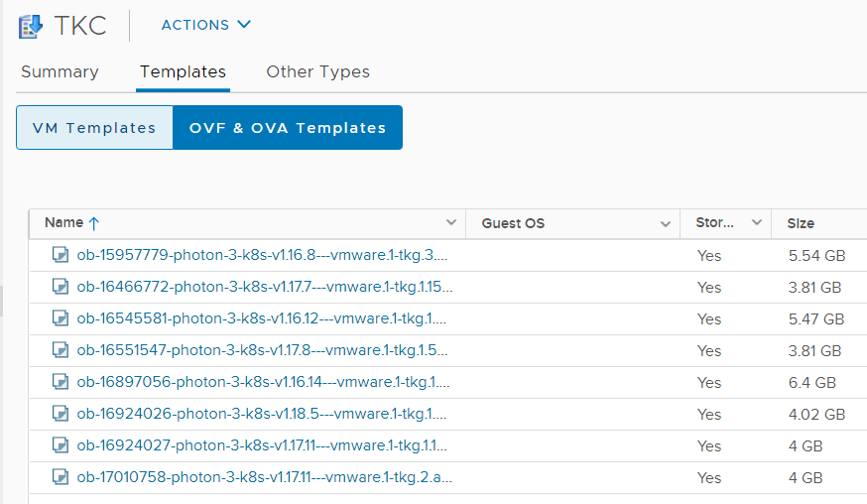Toggle the Name column sort arrow
The height and width of the screenshot is (504, 867).
tap(94, 223)
